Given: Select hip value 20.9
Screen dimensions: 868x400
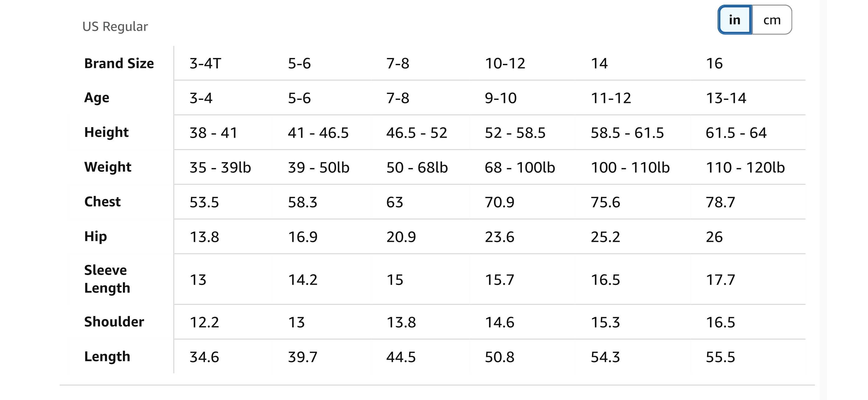Looking at the screenshot, I should 401,237.
